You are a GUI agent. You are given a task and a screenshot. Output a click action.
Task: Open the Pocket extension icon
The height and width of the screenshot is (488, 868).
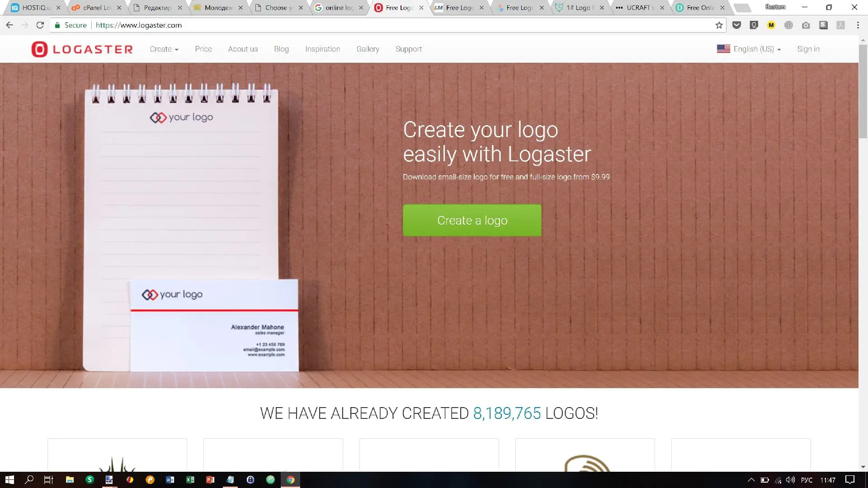point(736,25)
